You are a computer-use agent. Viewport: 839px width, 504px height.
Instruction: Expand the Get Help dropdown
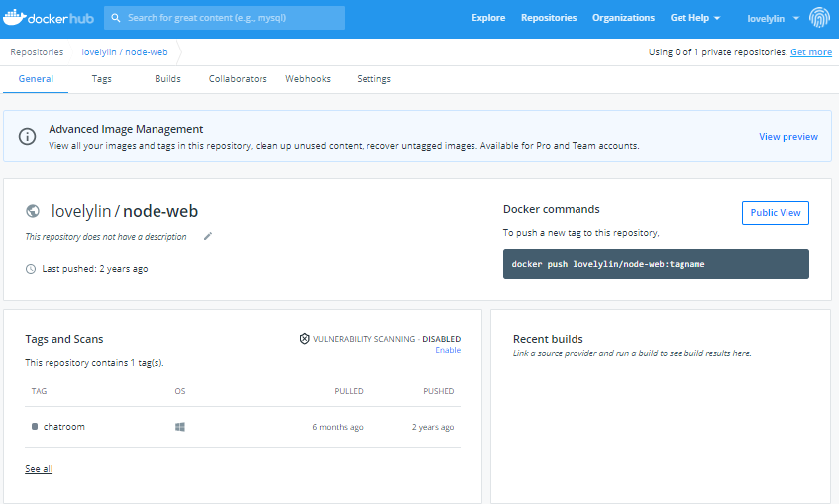tap(695, 18)
